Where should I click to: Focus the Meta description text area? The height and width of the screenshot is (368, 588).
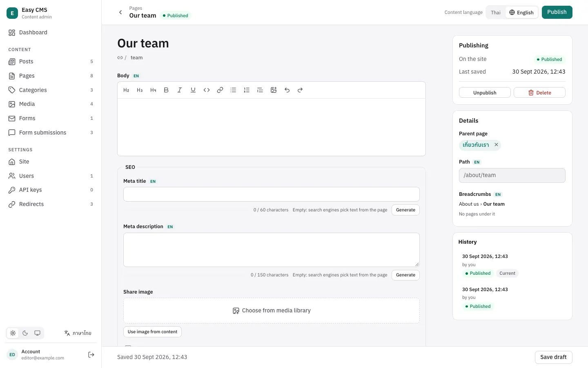[272, 250]
